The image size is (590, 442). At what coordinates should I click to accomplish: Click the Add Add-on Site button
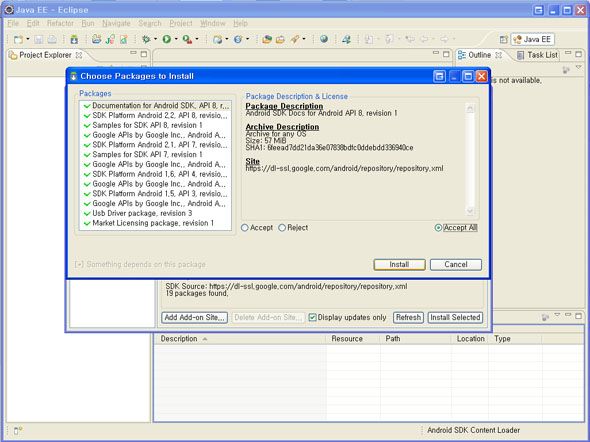point(195,317)
